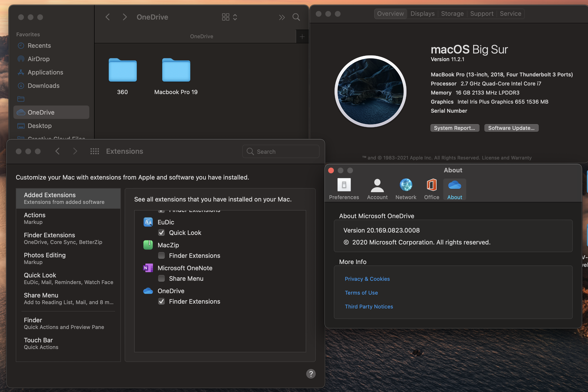Add a new Finder tab with plus
Screen dimensions: 588x392
pos(302,37)
